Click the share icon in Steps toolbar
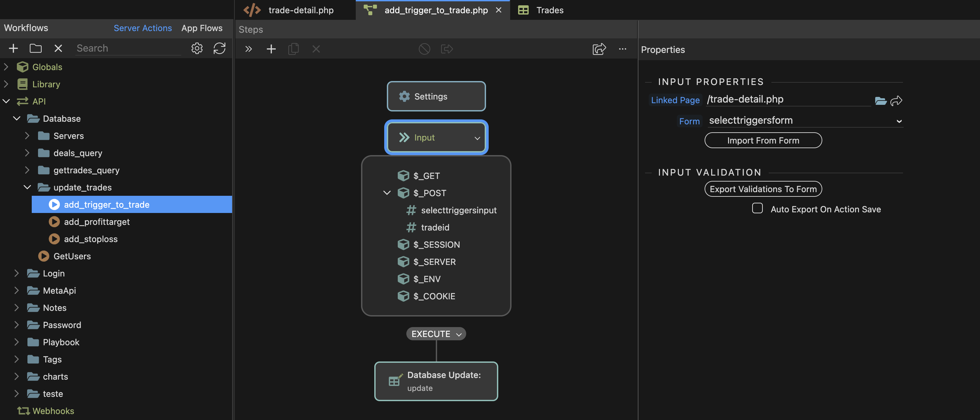Viewport: 980px width, 420px height. (x=599, y=49)
